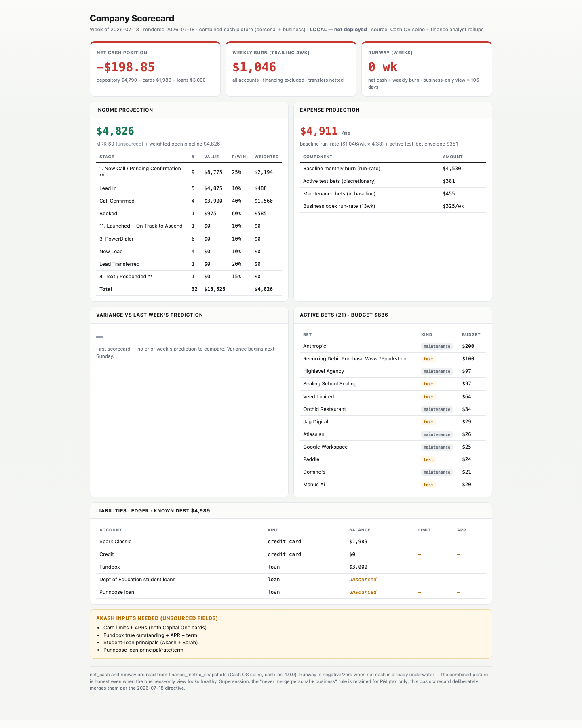The width and height of the screenshot is (582, 728).
Task: Click the 4. Text / Responded stage
Action: 126,277
